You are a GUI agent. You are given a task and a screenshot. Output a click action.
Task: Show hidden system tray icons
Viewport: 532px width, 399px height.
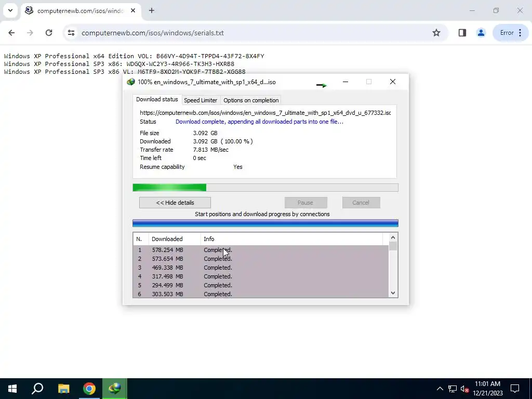(x=440, y=389)
